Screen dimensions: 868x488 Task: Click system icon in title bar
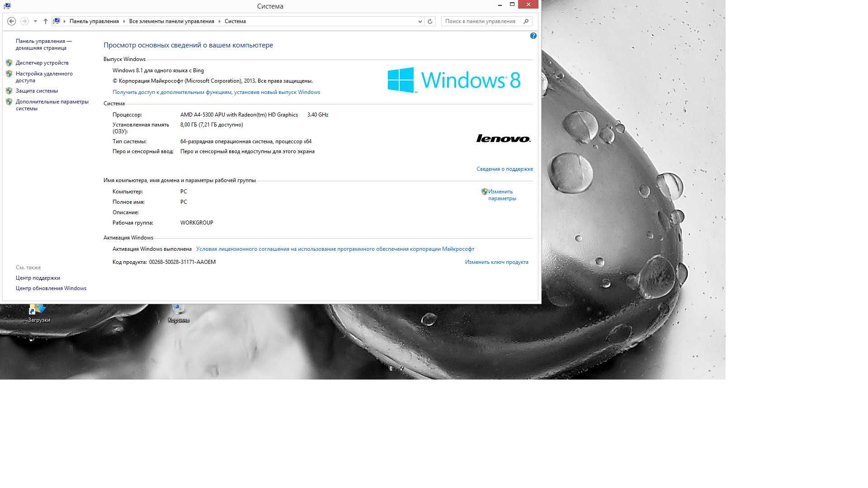7,6
